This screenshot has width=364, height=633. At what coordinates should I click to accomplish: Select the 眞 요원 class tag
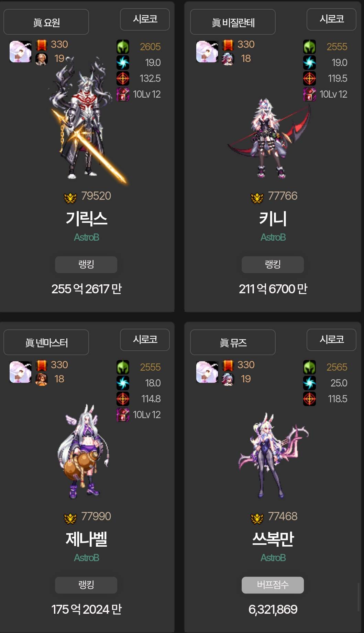(x=46, y=22)
